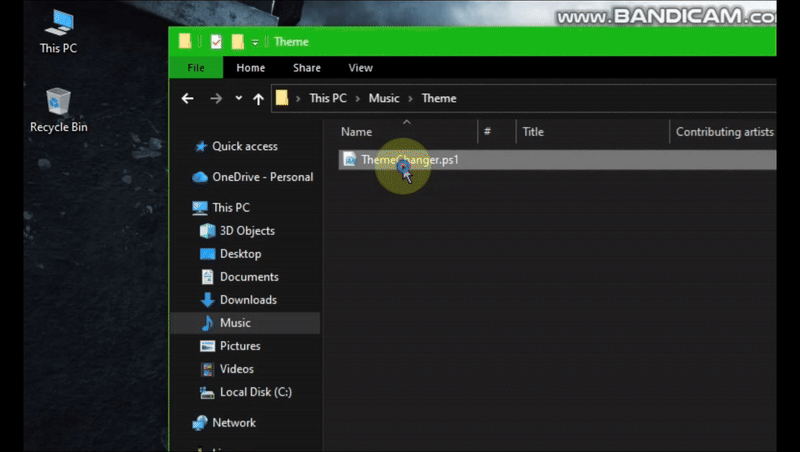Open the Recent locations dropdown
This screenshot has height=452, width=800.
click(x=238, y=98)
